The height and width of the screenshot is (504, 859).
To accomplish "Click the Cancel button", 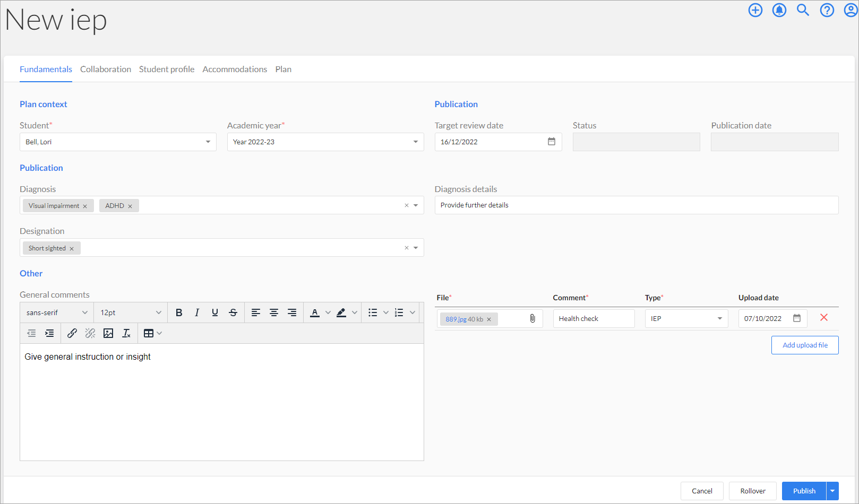I will [702, 491].
